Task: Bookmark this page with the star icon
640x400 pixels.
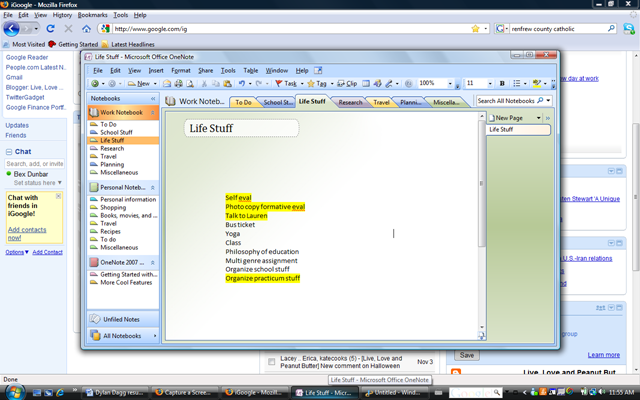Action: 475,29
